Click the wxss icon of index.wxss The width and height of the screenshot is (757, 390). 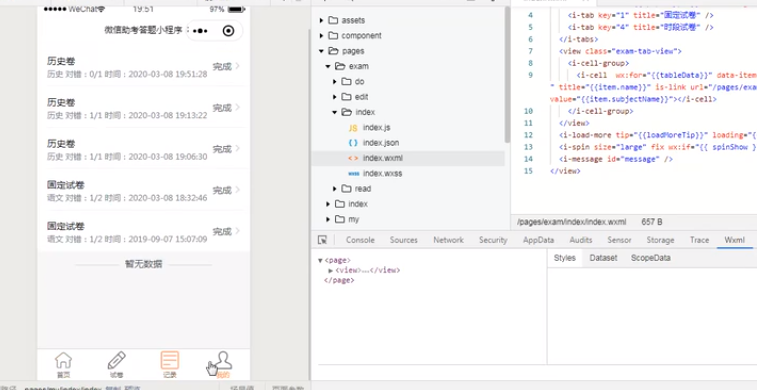click(x=353, y=173)
